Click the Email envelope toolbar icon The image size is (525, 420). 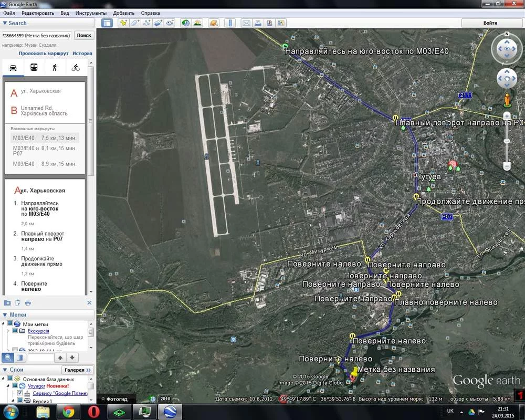pyautogui.click(x=246, y=23)
